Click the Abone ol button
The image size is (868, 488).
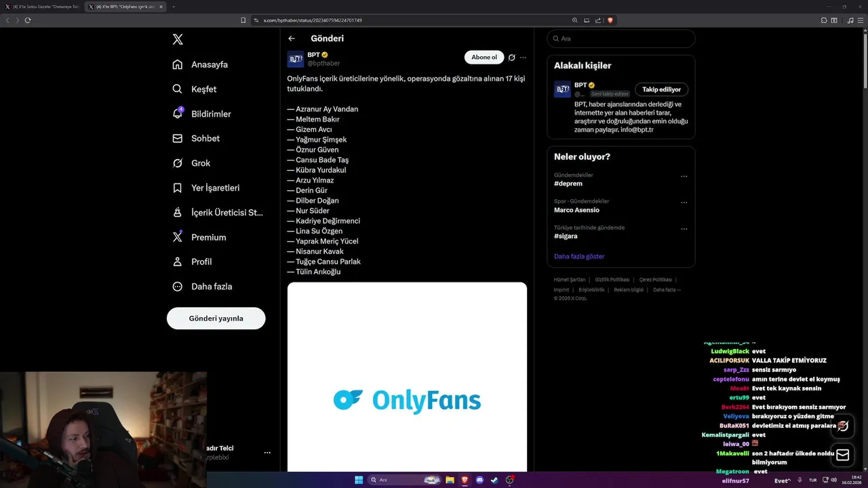484,58
